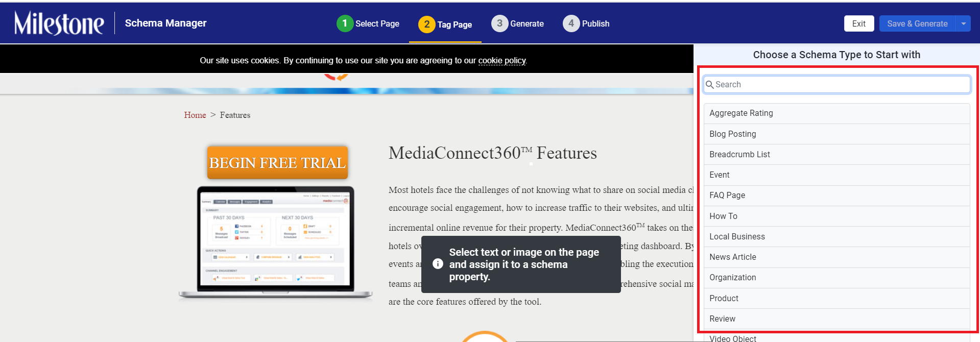This screenshot has height=342, width=980.
Task: Click the step 4 grey circle icon
Action: tap(571, 23)
